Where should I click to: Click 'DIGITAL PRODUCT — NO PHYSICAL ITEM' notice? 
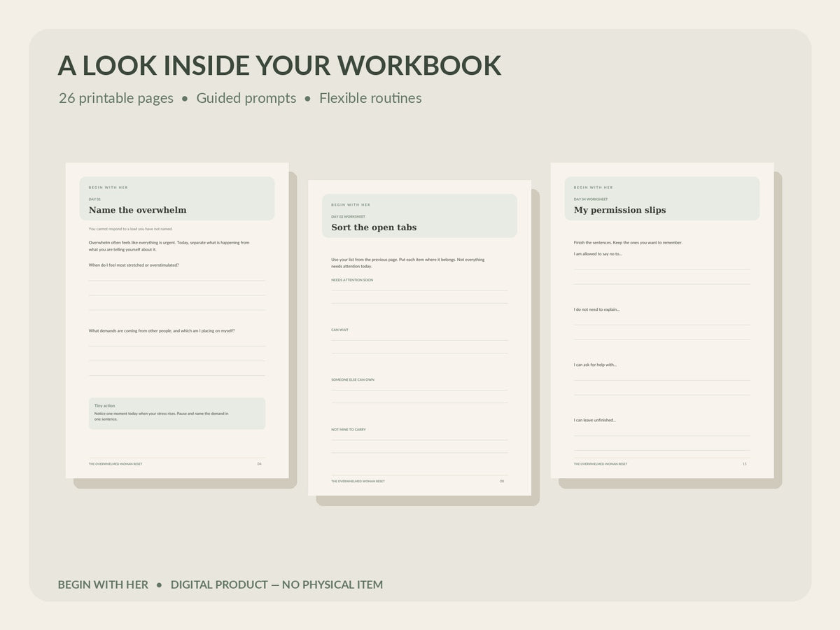276,584
